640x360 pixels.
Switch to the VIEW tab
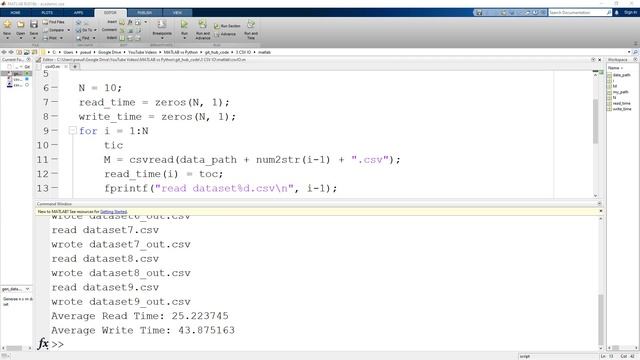pyautogui.click(x=177, y=13)
